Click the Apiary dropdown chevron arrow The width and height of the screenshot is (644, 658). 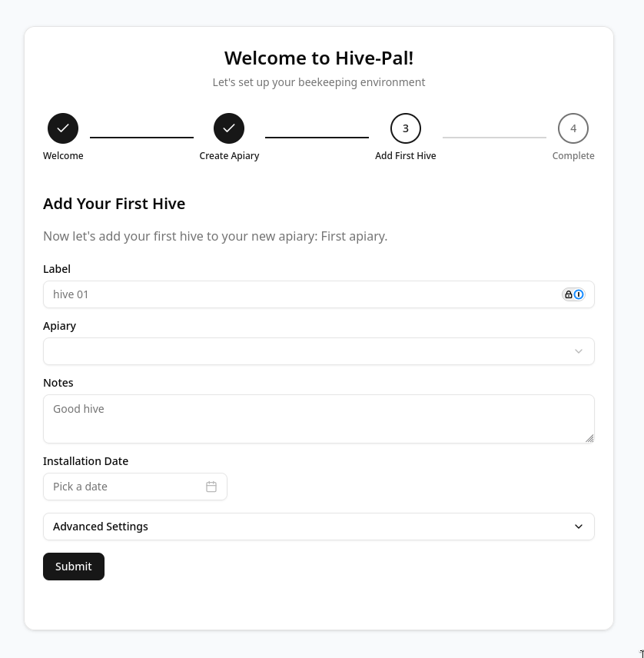click(x=579, y=351)
